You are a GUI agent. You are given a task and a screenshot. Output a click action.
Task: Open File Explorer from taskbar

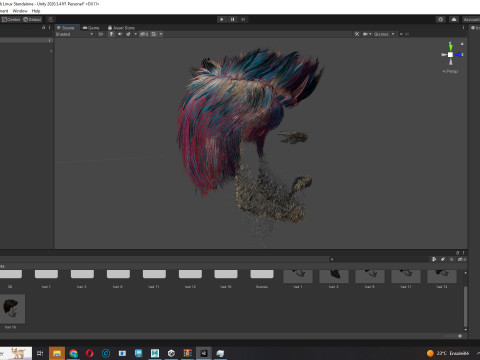[57, 353]
